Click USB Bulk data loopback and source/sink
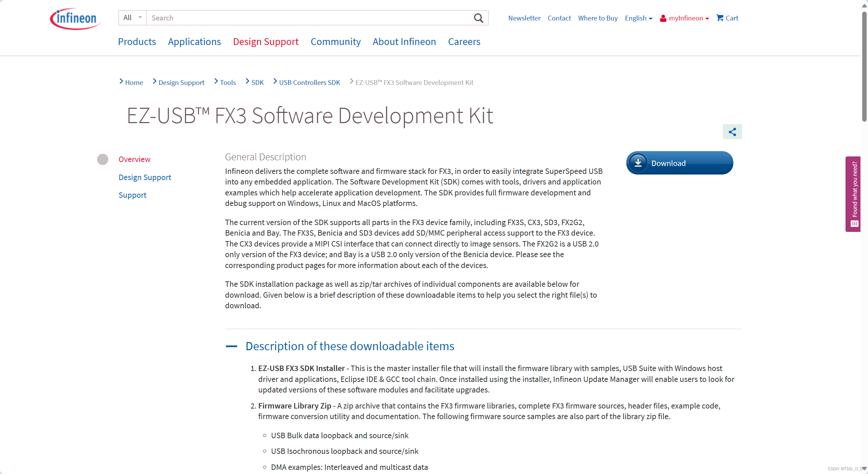 pyautogui.click(x=340, y=435)
